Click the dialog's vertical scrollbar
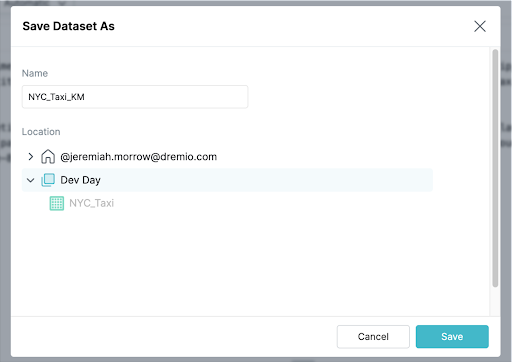The height and width of the screenshot is (362, 512). [495, 168]
